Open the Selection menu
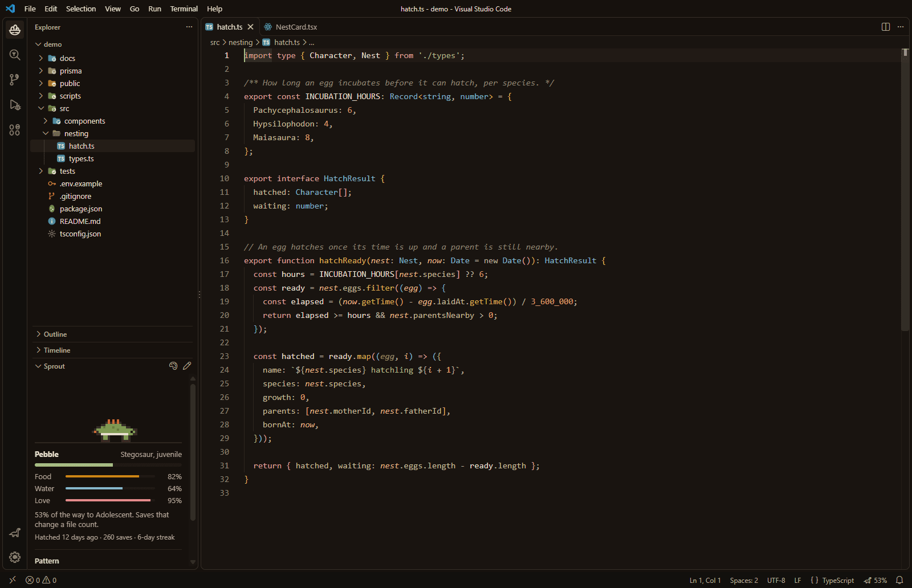The width and height of the screenshot is (912, 588). click(x=81, y=9)
